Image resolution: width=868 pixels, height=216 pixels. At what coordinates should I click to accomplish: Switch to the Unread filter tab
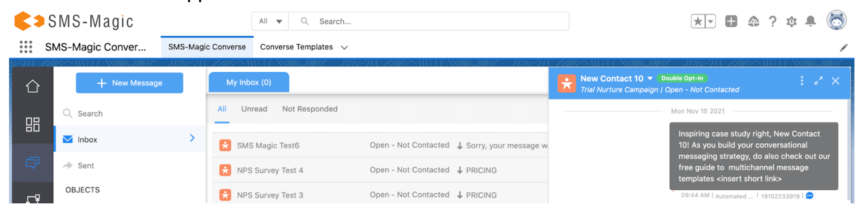click(254, 109)
